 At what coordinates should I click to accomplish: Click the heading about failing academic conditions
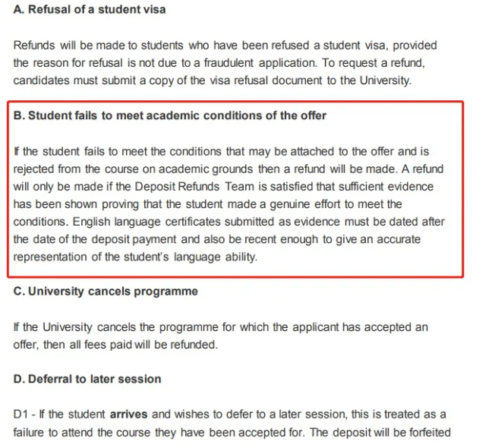click(x=170, y=115)
